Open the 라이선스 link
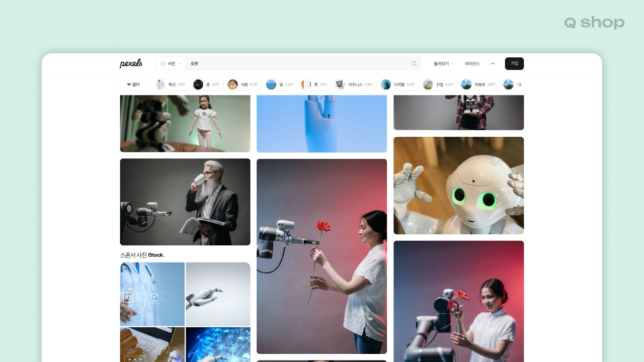This screenshot has width=644, height=362. [472, 64]
